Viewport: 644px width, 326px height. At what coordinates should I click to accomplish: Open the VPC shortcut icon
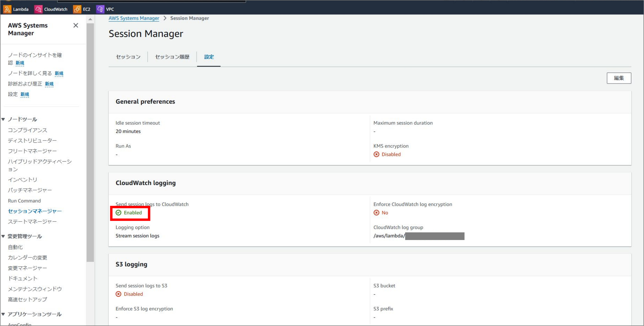[100, 9]
